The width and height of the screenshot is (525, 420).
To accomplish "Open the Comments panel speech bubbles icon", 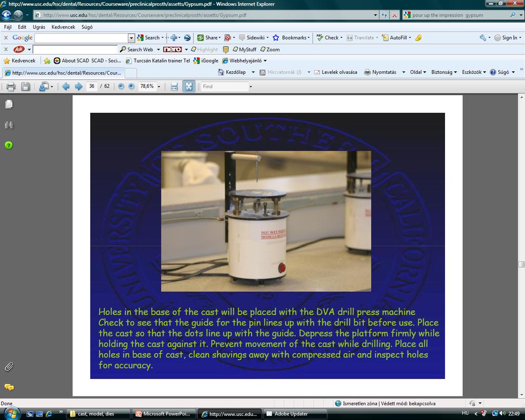I will coord(9,388).
